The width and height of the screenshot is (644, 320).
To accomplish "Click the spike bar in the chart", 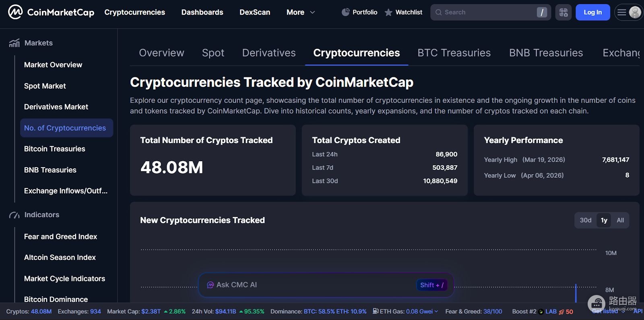I will (576, 293).
